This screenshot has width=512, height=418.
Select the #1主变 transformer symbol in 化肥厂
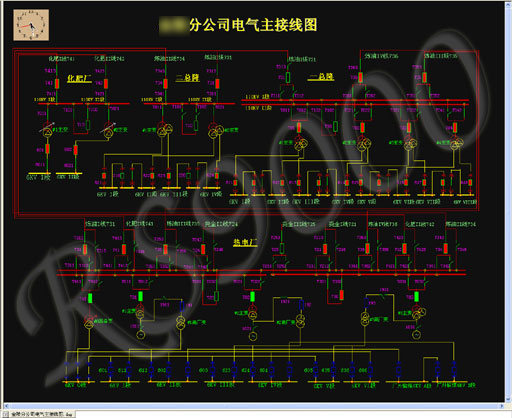48,132
